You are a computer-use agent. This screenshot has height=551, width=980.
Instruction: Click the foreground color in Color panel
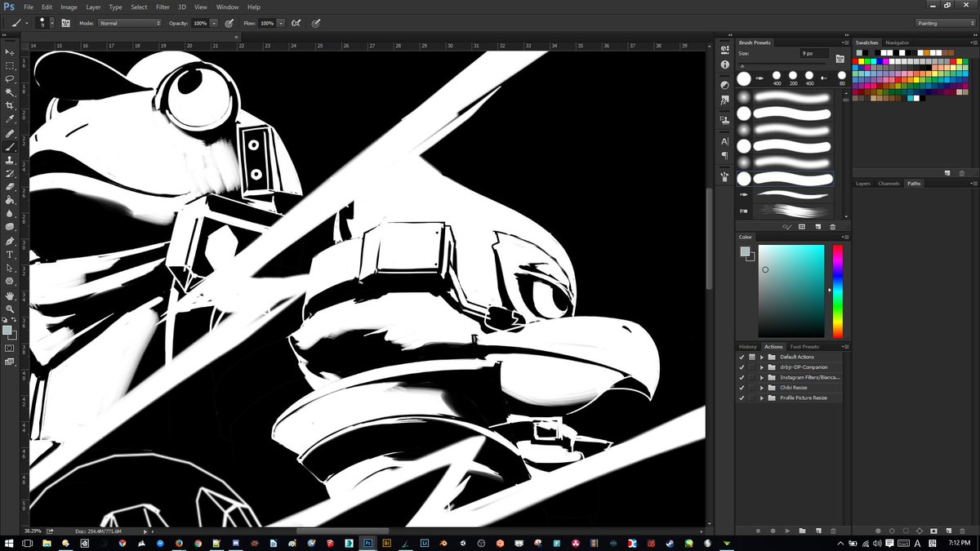click(x=745, y=251)
